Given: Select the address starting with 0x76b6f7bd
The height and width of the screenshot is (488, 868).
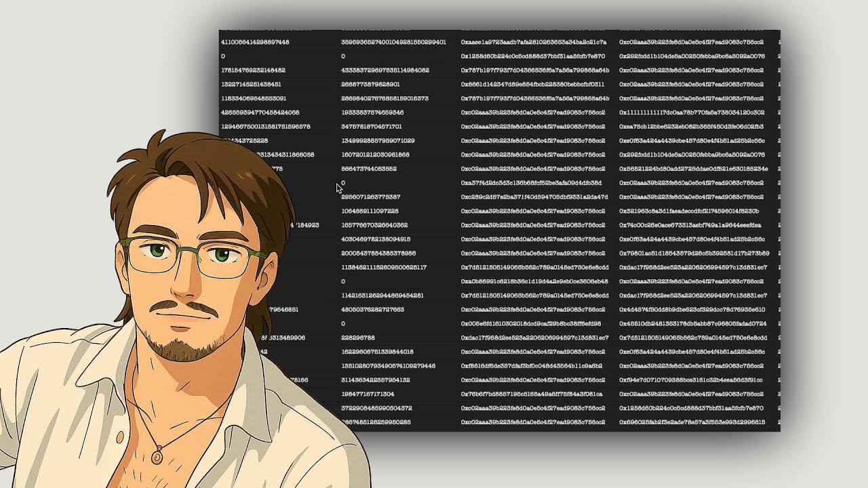Looking at the screenshot, I should [x=532, y=394].
